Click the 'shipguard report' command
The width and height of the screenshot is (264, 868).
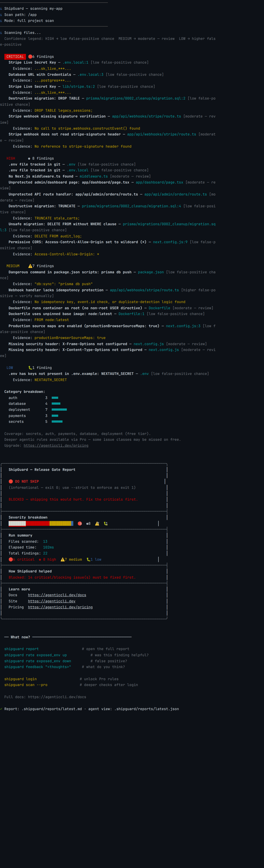[x=22, y=649]
